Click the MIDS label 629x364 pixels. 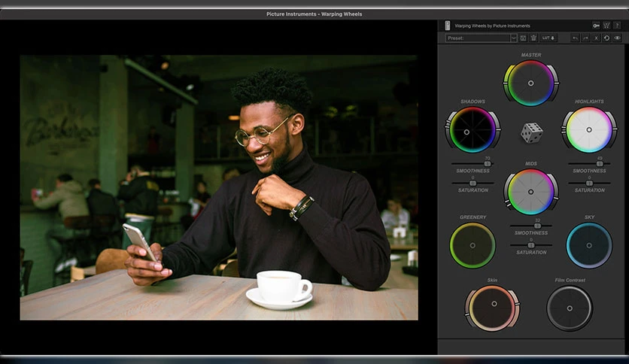click(531, 163)
